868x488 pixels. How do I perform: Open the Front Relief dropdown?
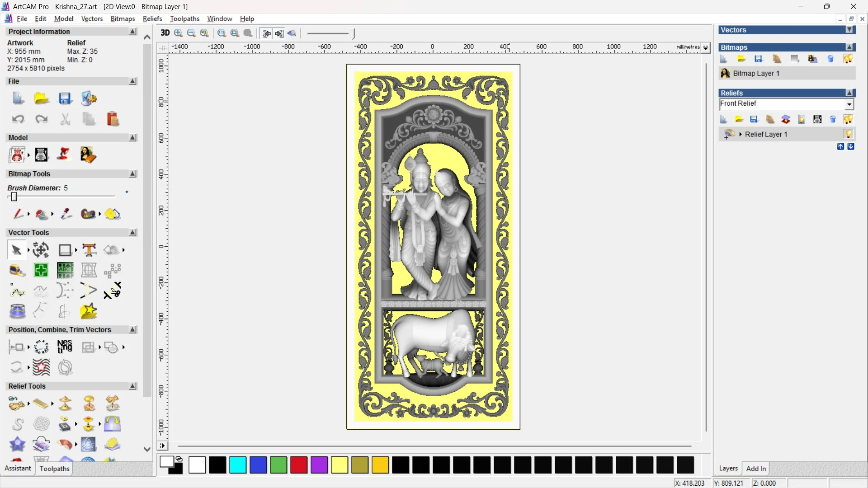[x=849, y=104]
